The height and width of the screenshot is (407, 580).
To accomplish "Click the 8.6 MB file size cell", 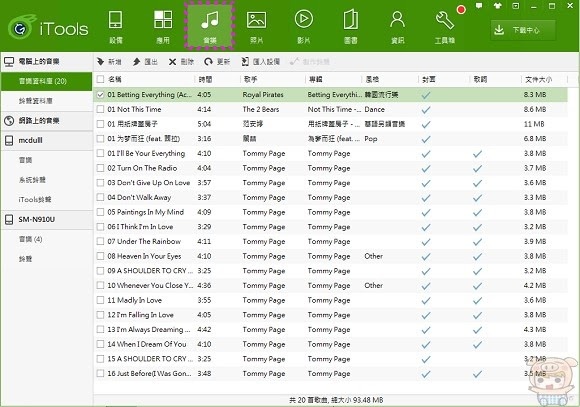I will coord(535,109).
